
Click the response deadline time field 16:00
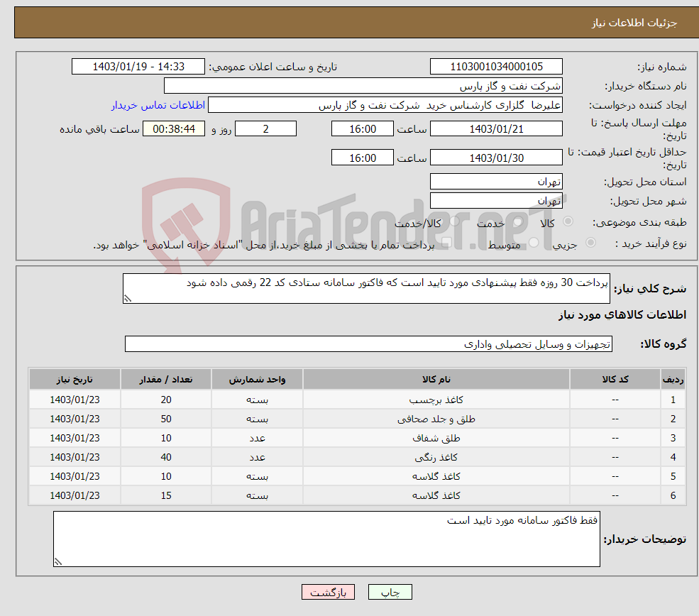(x=363, y=129)
